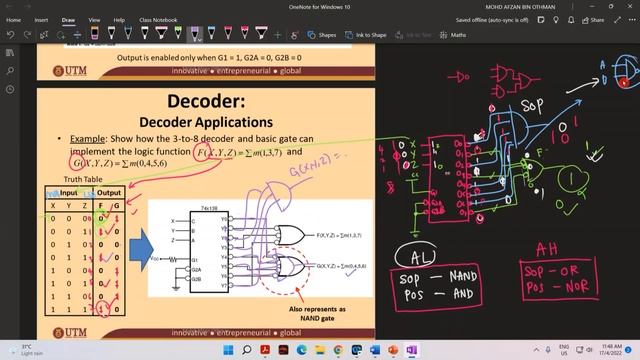Open the weather widget showing Light rain
Screen dimensions: 640x360
pyautogui.click(x=27, y=350)
